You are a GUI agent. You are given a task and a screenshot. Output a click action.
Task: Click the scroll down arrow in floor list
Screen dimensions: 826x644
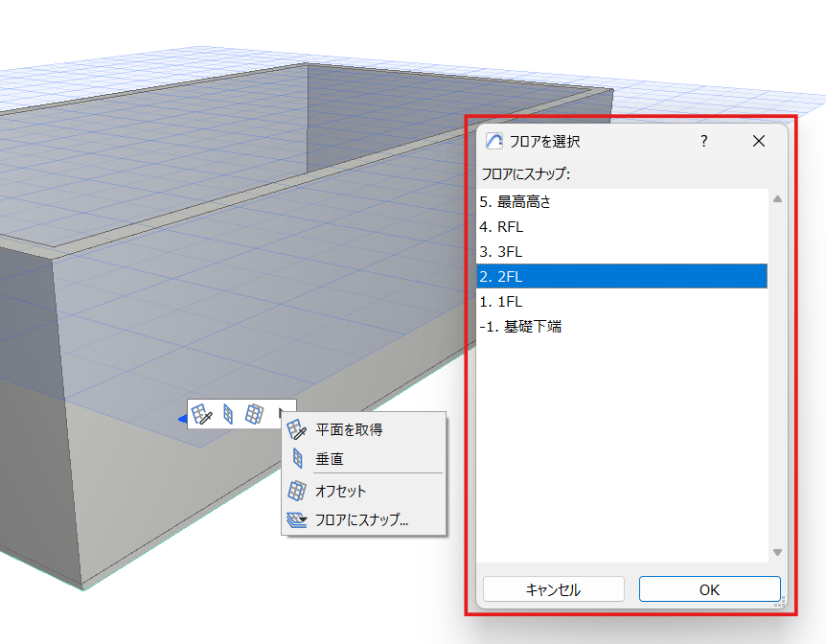coord(777,552)
